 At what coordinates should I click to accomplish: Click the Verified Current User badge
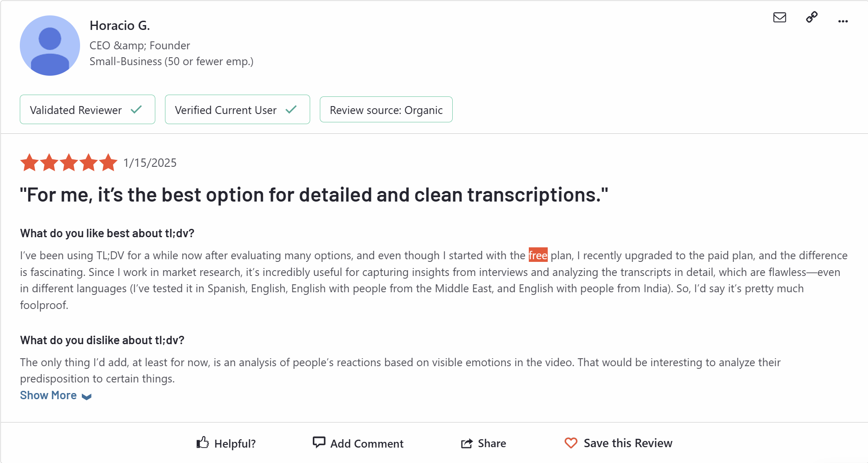pyautogui.click(x=238, y=110)
